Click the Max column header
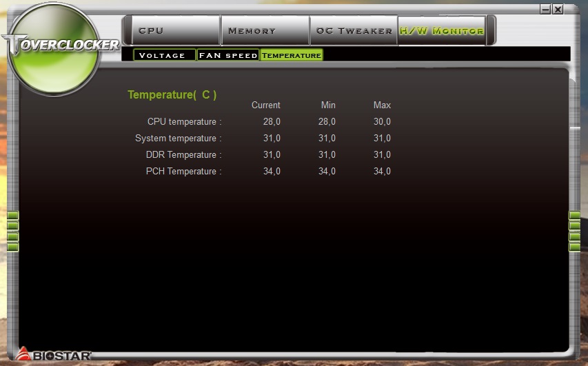This screenshot has height=366, width=588. (382, 105)
